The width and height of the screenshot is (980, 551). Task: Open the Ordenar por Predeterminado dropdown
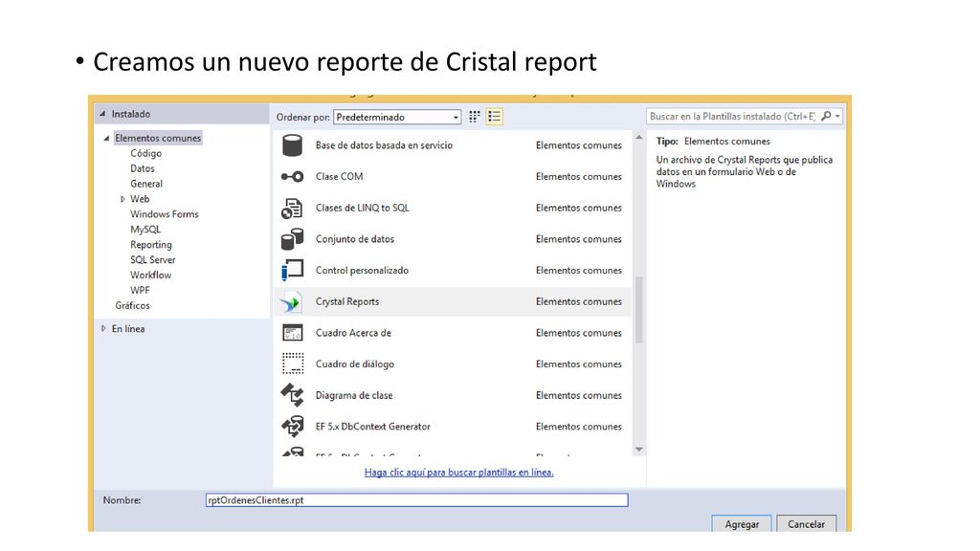[x=397, y=117]
